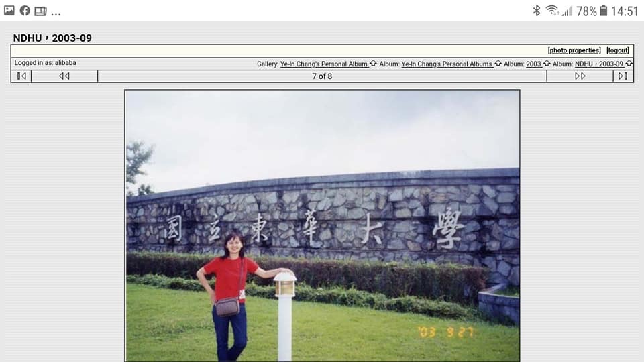644x362 pixels.
Task: Open NDHU › 2003-09 album link
Action: [599, 64]
